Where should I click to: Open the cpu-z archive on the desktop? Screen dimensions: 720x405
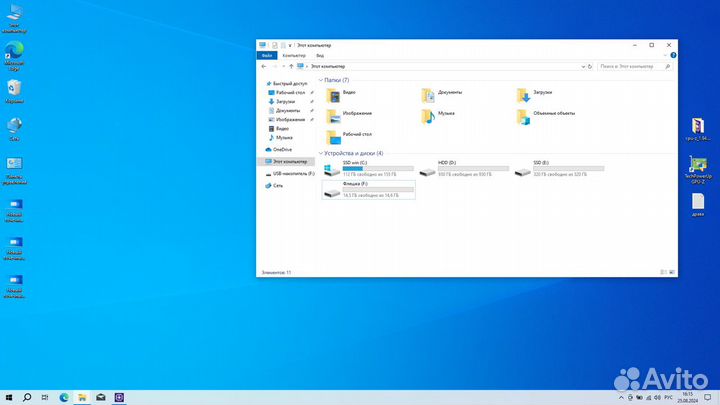[698, 129]
